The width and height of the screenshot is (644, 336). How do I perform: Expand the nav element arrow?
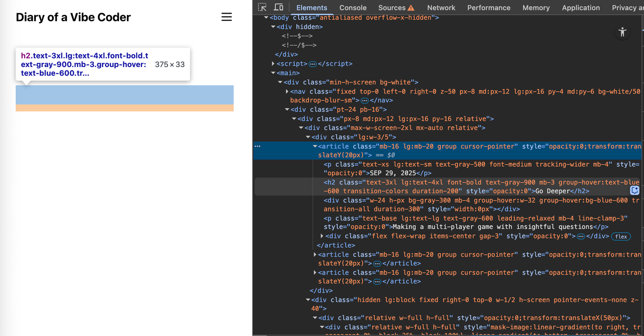[287, 91]
